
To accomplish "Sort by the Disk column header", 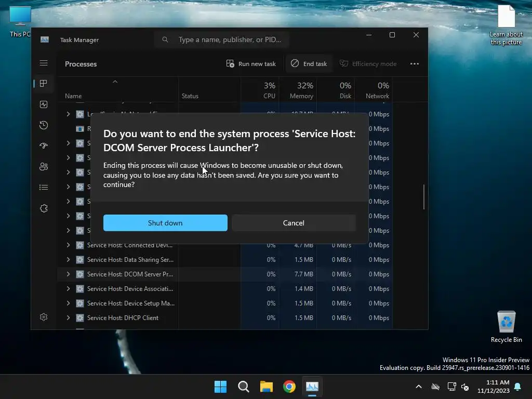I will click(x=336, y=89).
